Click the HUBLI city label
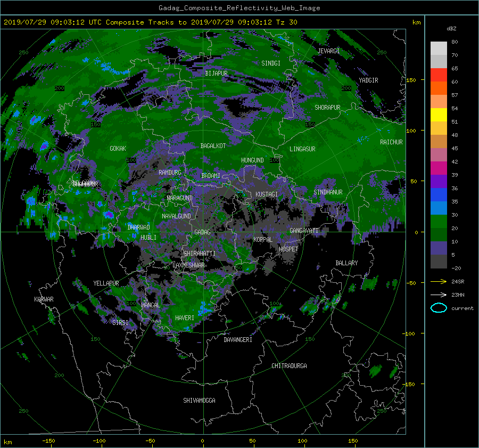The width and height of the screenshot is (479, 448). 148,238
